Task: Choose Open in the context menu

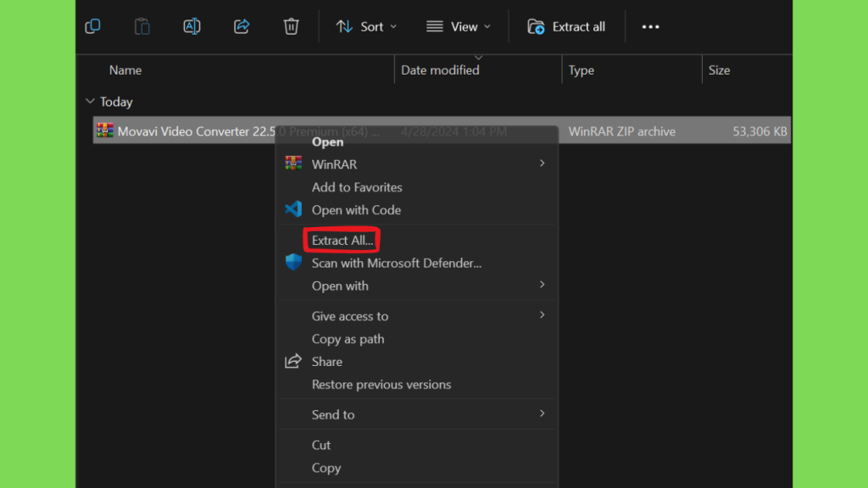Action: (x=328, y=142)
